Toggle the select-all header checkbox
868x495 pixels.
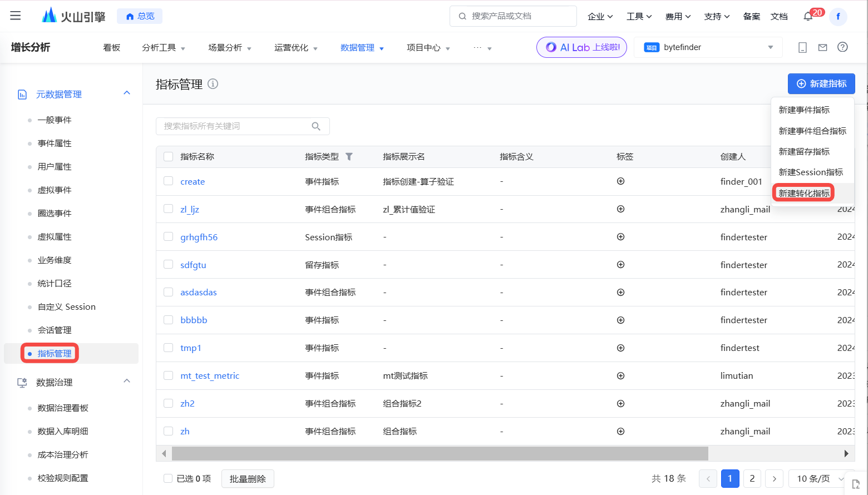tap(169, 157)
